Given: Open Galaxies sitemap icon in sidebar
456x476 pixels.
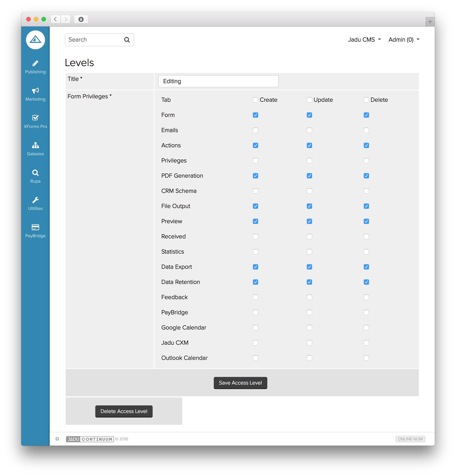Looking at the screenshot, I should click(x=36, y=145).
